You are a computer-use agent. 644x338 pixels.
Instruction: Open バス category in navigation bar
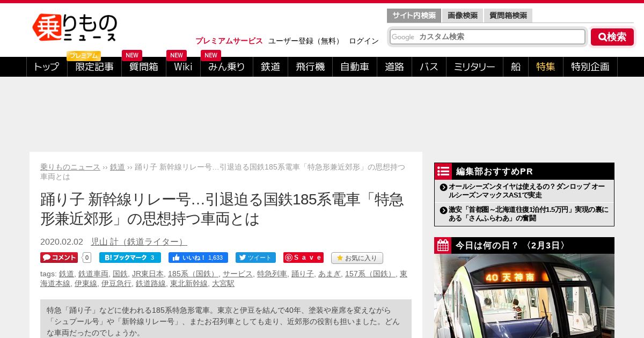click(429, 67)
